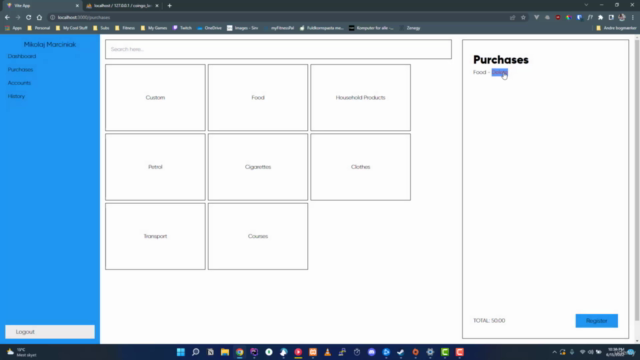Switch to the localhost 127.0.0.1 tab

pyautogui.click(x=122, y=6)
